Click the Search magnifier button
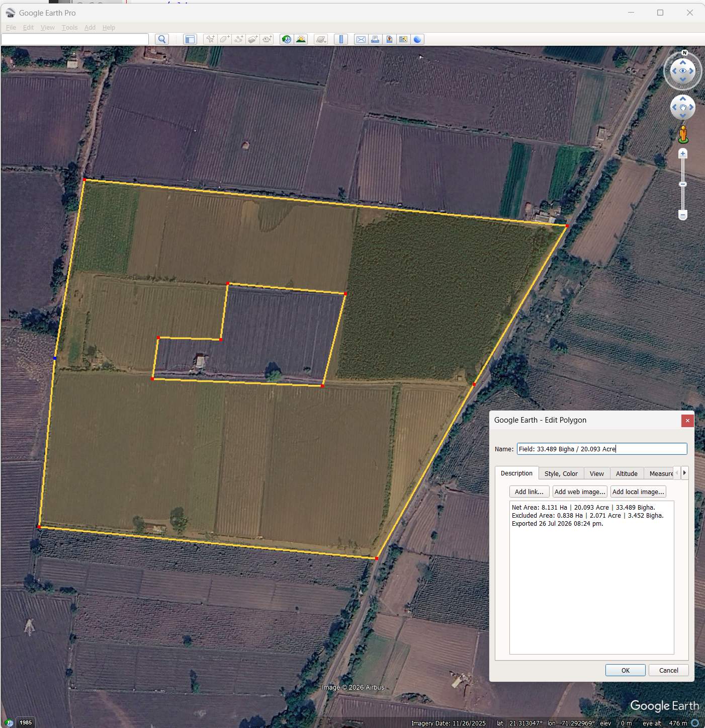This screenshot has width=705, height=728. [x=162, y=39]
